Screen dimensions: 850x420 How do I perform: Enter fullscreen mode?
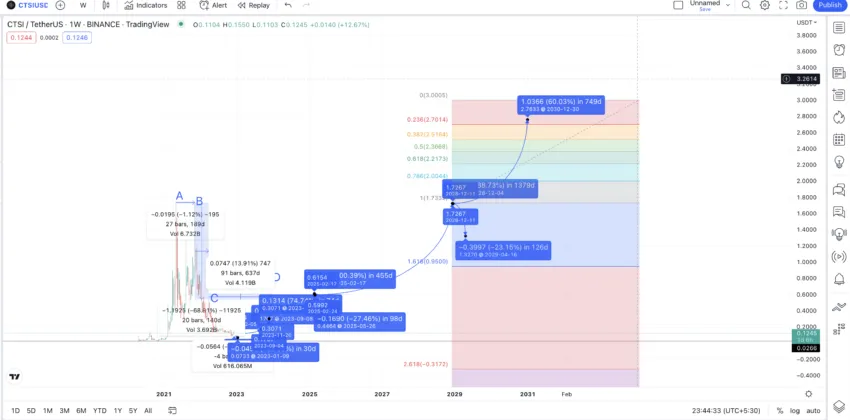click(785, 5)
